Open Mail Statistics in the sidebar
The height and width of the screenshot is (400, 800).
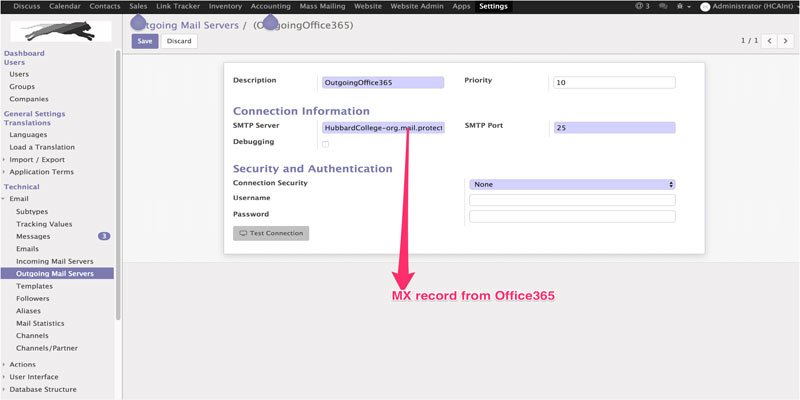pos(40,323)
